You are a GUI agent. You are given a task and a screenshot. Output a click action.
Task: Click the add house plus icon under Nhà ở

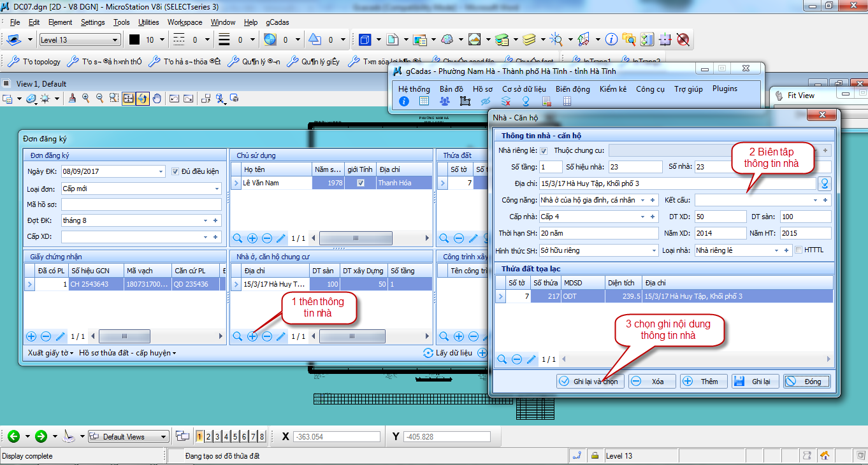(252, 336)
